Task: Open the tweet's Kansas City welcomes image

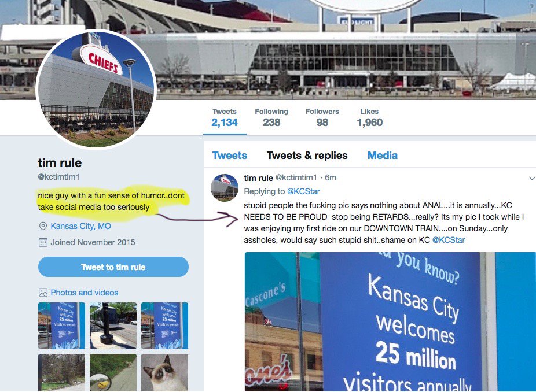Action: coord(390,321)
